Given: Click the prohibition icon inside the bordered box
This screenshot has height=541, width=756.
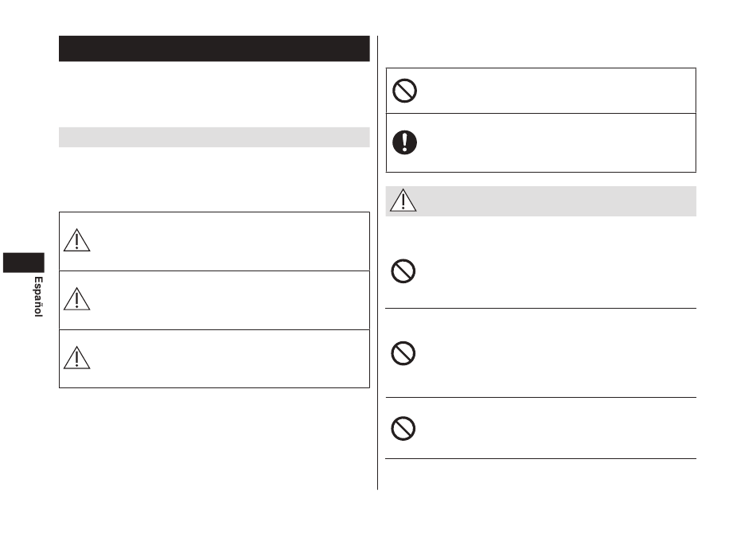Looking at the screenshot, I should coord(404,91).
